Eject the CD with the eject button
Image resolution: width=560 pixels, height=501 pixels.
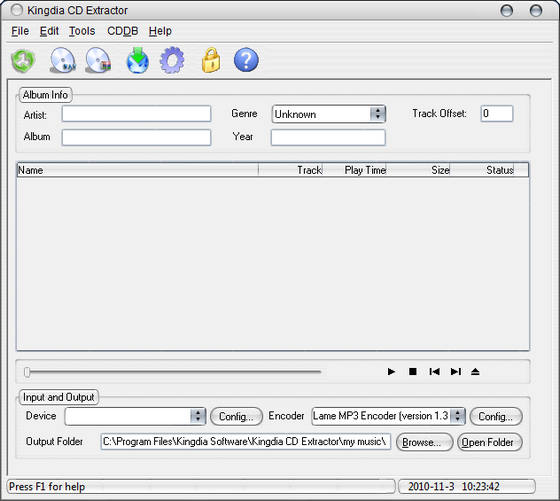475,372
